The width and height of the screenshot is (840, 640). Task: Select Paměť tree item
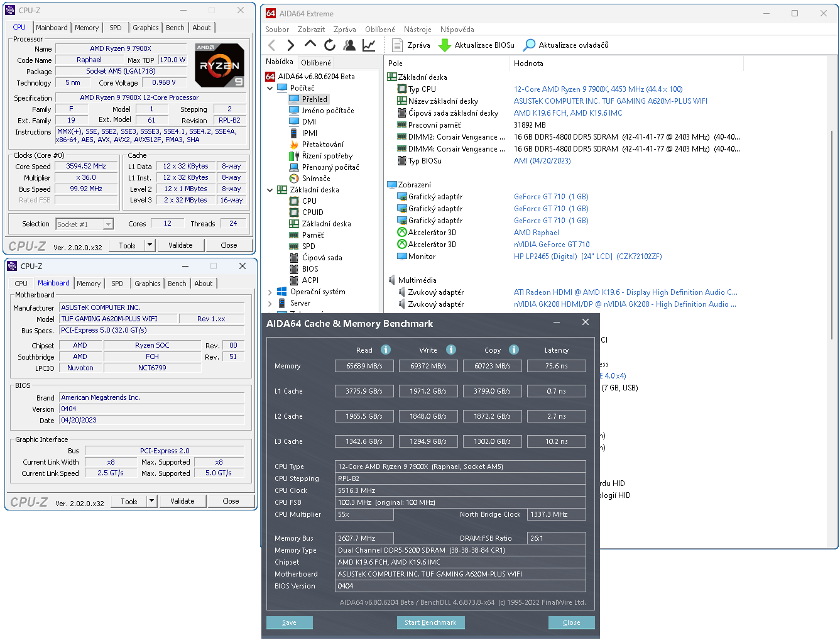tap(307, 235)
